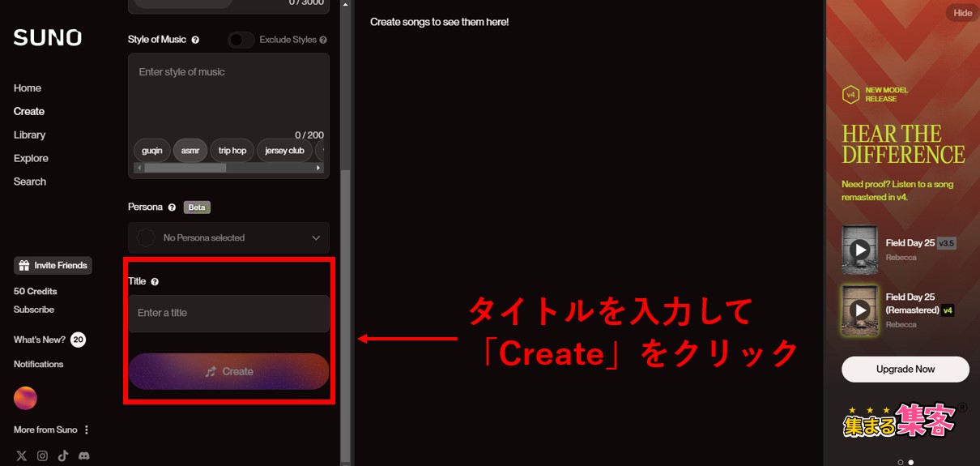The height and width of the screenshot is (466, 980).
Task: Click the Upgrade Now button
Action: pos(905,369)
